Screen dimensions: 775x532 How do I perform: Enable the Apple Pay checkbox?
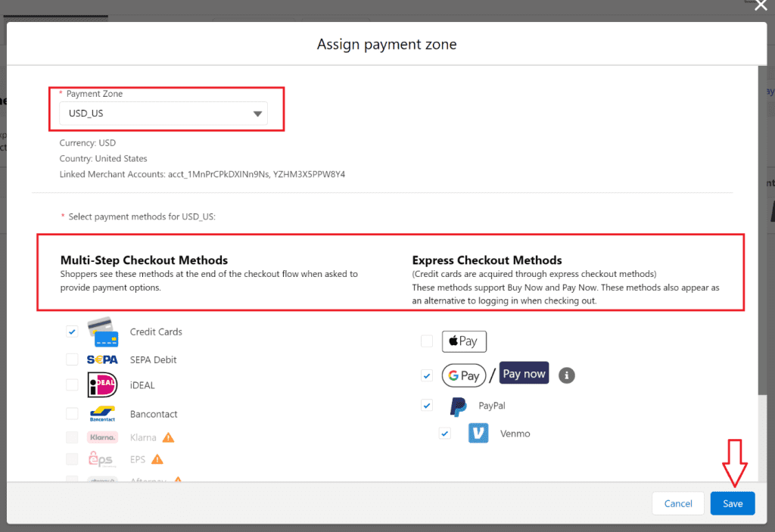427,341
